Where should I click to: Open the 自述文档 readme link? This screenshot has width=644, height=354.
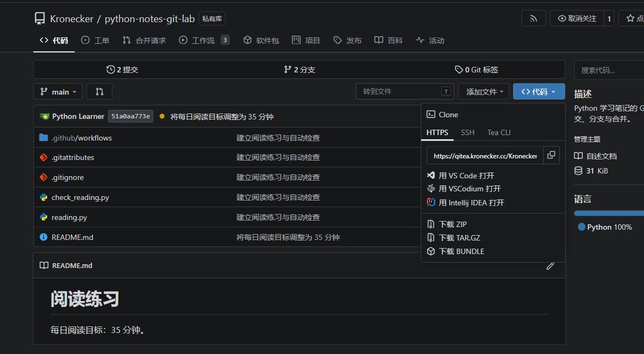[x=595, y=156]
